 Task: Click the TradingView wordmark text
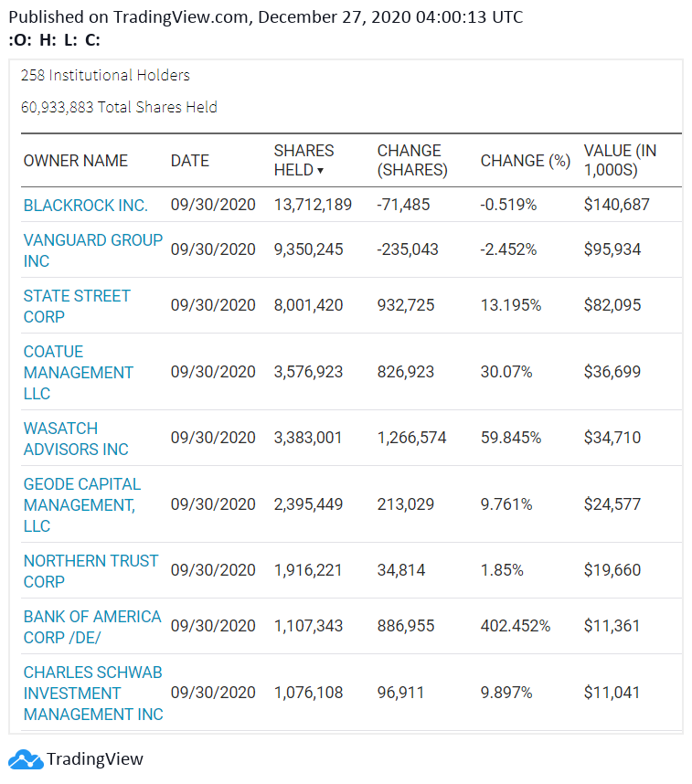click(95, 759)
